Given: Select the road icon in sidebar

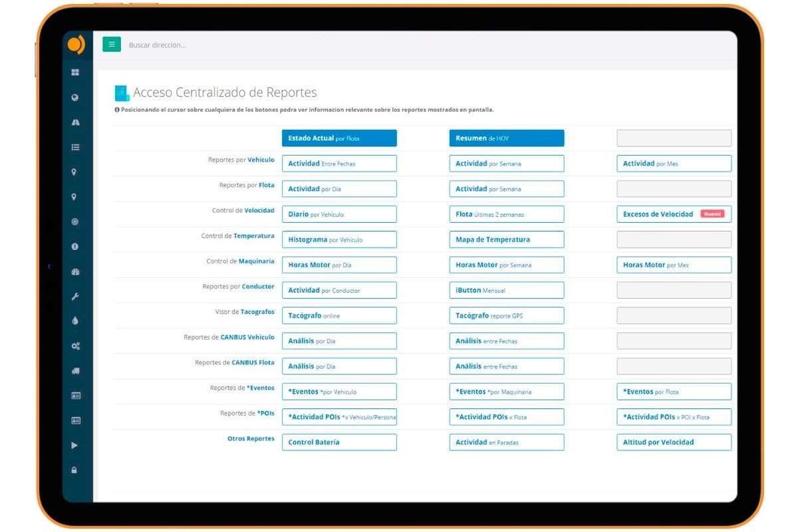Looking at the screenshot, I should click(x=74, y=122).
